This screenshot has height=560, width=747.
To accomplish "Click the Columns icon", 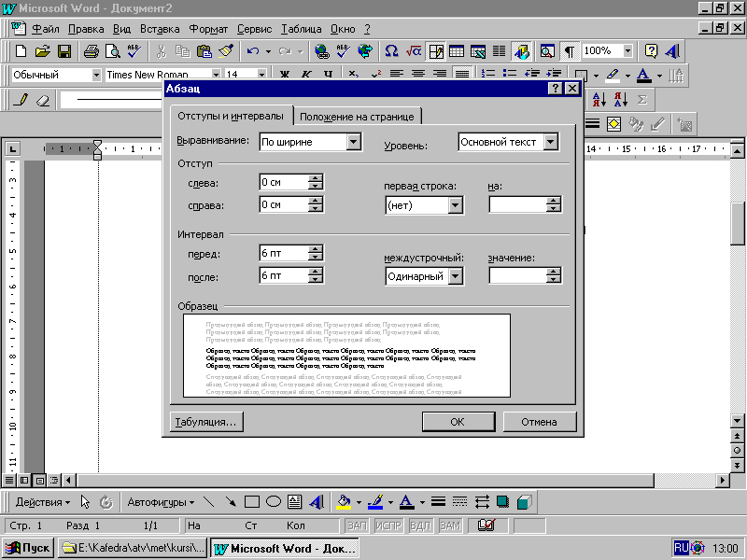I will click(499, 51).
